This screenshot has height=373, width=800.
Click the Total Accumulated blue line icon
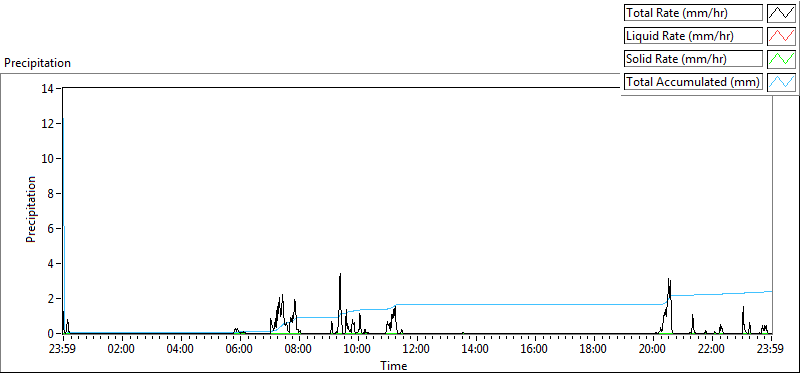(781, 82)
